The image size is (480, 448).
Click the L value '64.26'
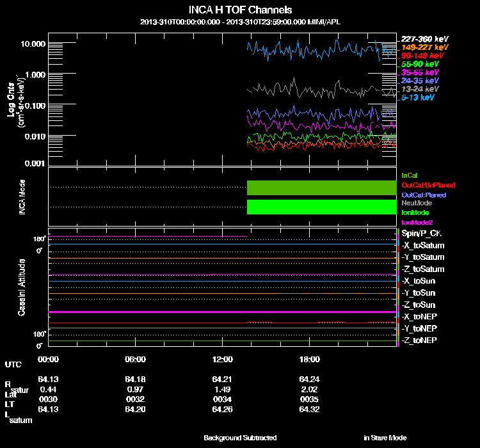(x=223, y=410)
